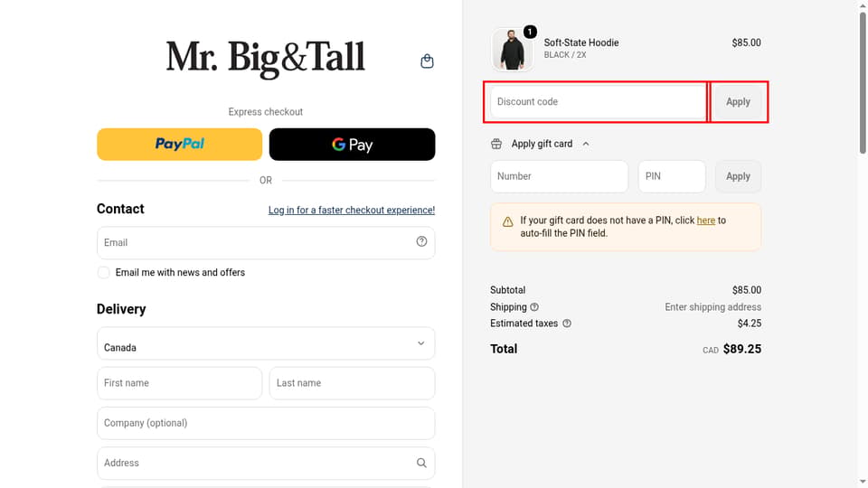868x488 pixels.
Task: Focus the First name field
Action: 179,383
